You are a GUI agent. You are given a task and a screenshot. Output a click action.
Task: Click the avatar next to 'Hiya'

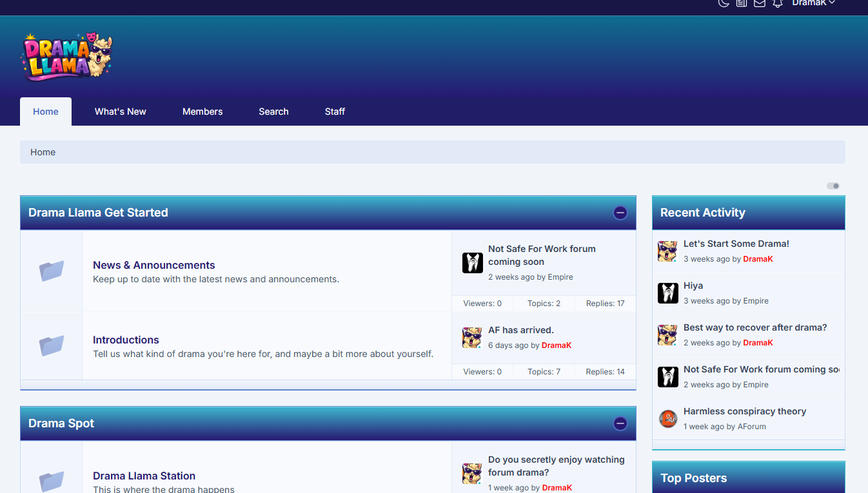click(x=668, y=293)
